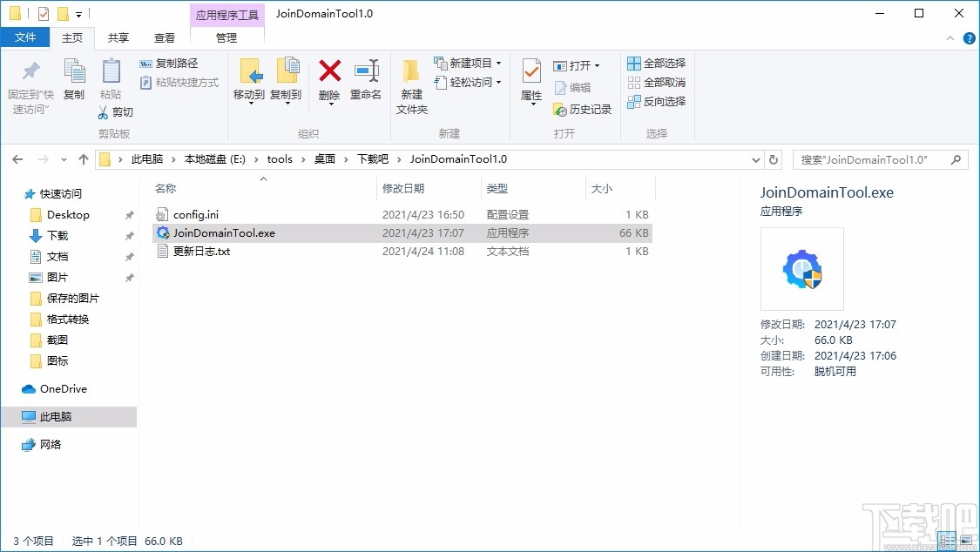980x552 pixels.
Task: Click the Refresh icon next to the address bar
Action: (x=774, y=158)
